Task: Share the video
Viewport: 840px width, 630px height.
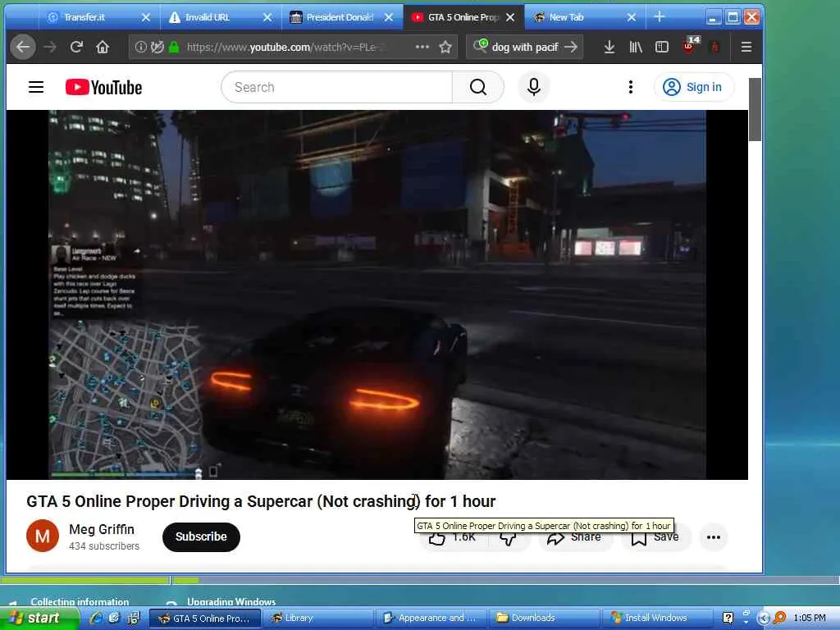Action: (574, 537)
